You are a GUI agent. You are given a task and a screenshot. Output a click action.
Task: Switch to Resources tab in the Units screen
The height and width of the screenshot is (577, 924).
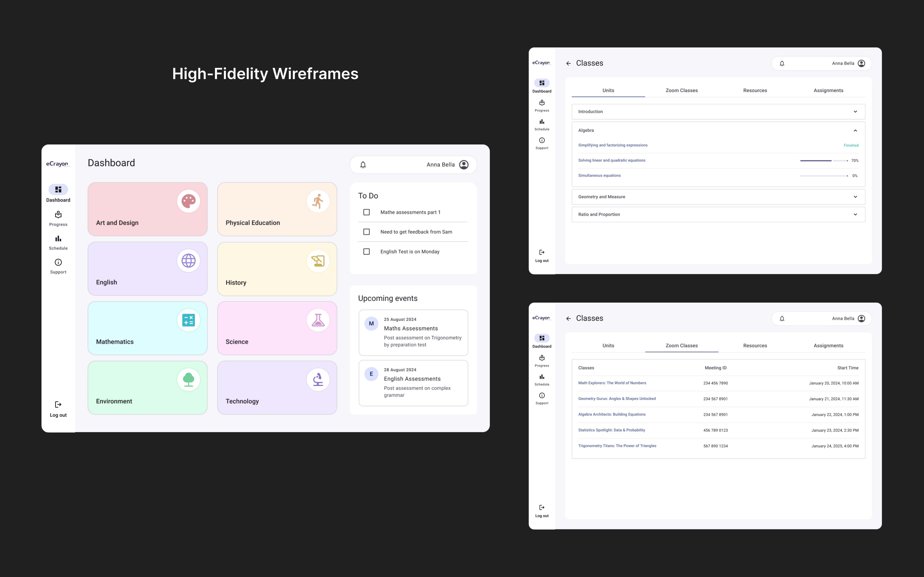coord(755,90)
